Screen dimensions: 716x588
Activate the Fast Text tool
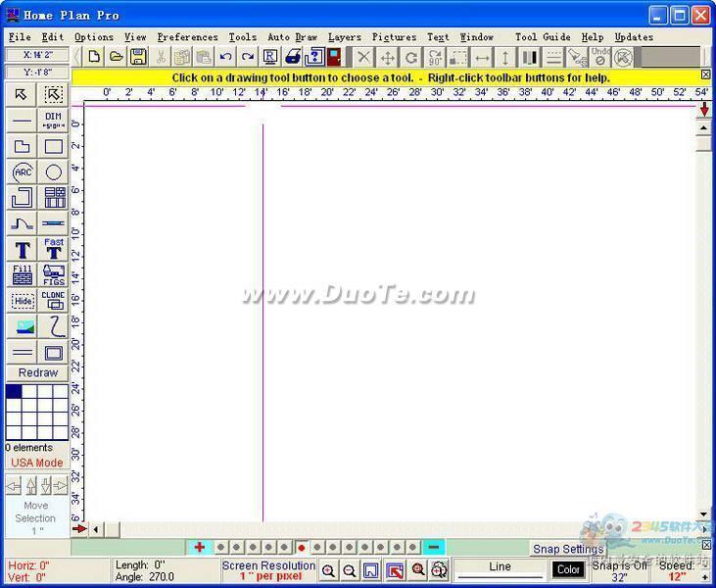(x=54, y=249)
